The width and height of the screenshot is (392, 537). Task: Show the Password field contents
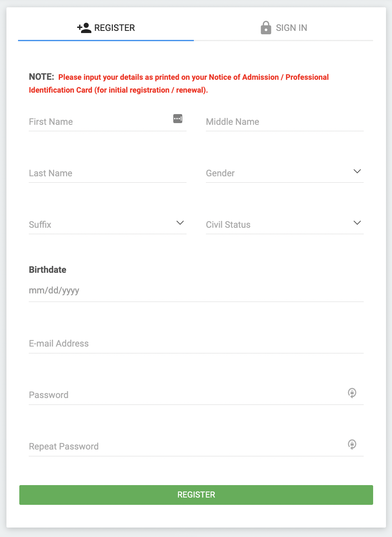pyautogui.click(x=352, y=393)
